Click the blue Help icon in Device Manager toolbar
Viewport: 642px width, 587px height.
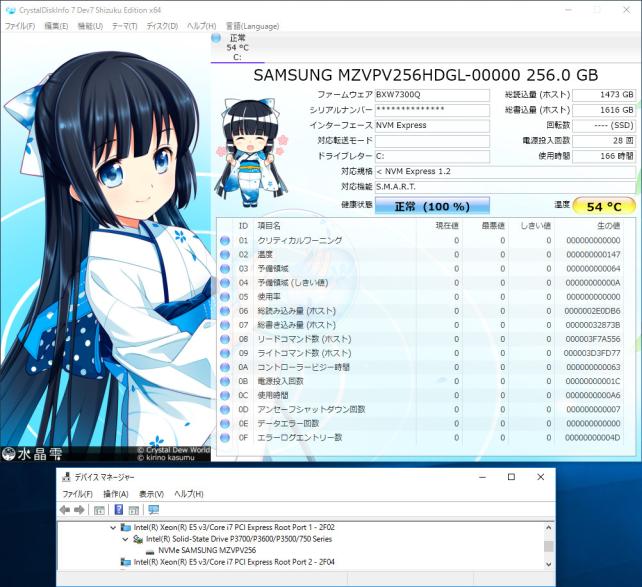click(119, 510)
